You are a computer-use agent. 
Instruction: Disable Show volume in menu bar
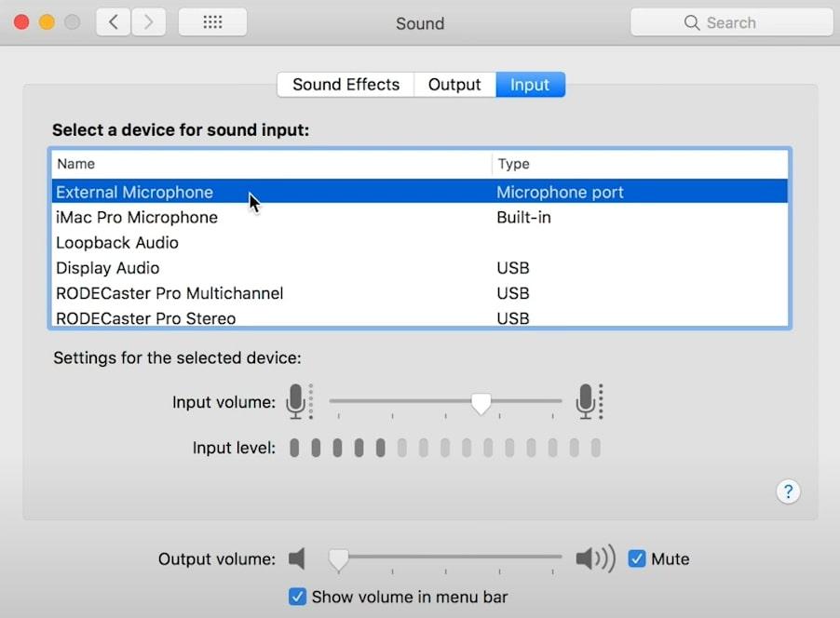pyautogui.click(x=297, y=597)
